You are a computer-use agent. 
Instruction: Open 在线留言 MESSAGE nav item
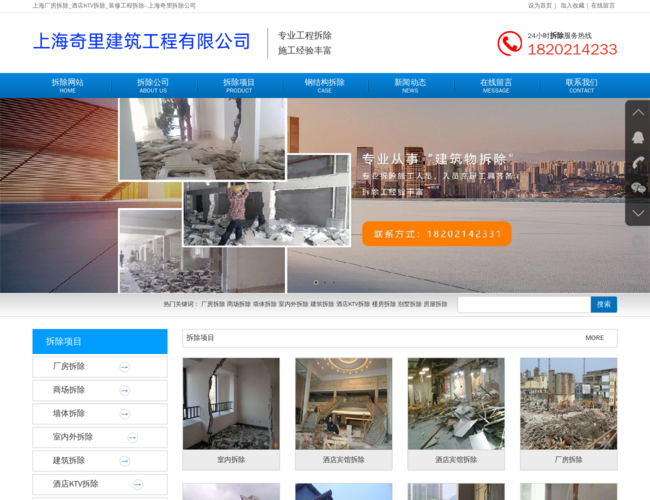496,85
